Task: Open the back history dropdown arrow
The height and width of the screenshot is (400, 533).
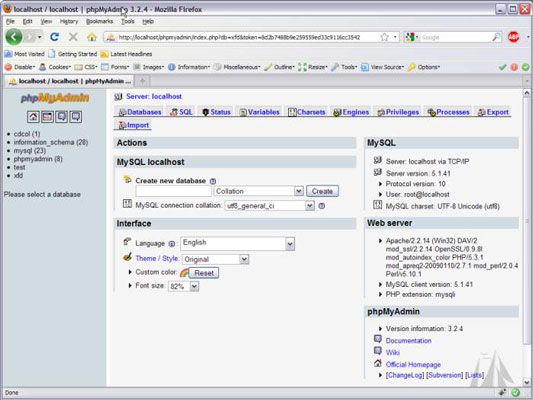Action: [x=40, y=37]
